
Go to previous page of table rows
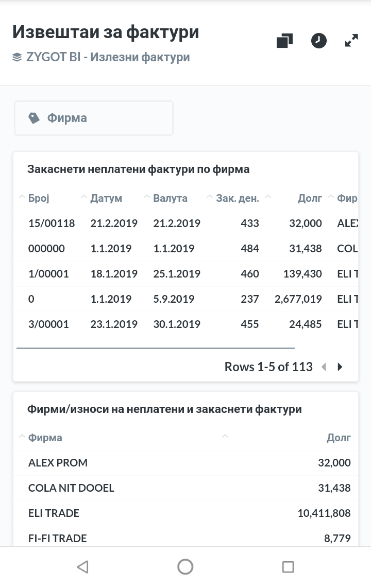click(324, 367)
